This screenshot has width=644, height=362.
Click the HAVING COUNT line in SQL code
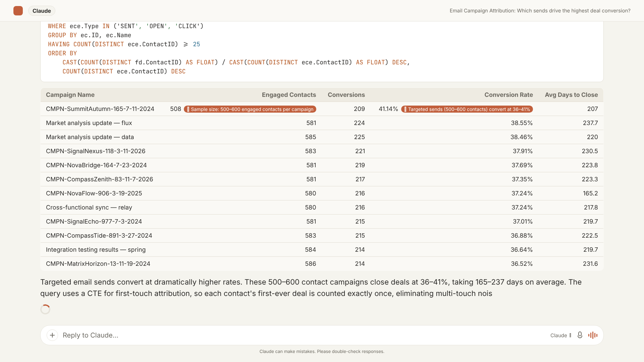pos(124,44)
